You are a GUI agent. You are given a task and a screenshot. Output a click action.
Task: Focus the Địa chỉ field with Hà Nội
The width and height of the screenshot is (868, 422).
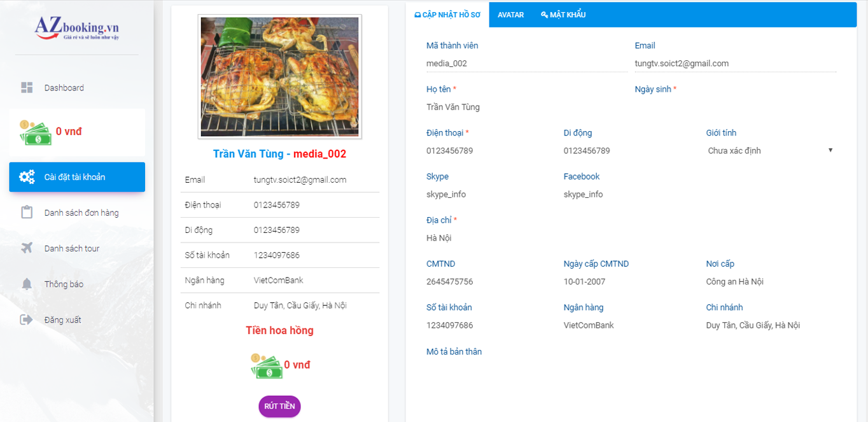(x=630, y=238)
